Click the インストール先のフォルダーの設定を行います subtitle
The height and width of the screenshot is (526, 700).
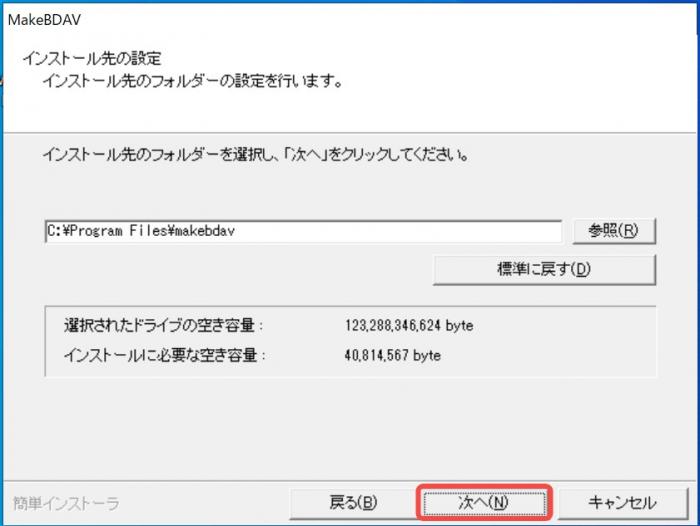(192, 81)
